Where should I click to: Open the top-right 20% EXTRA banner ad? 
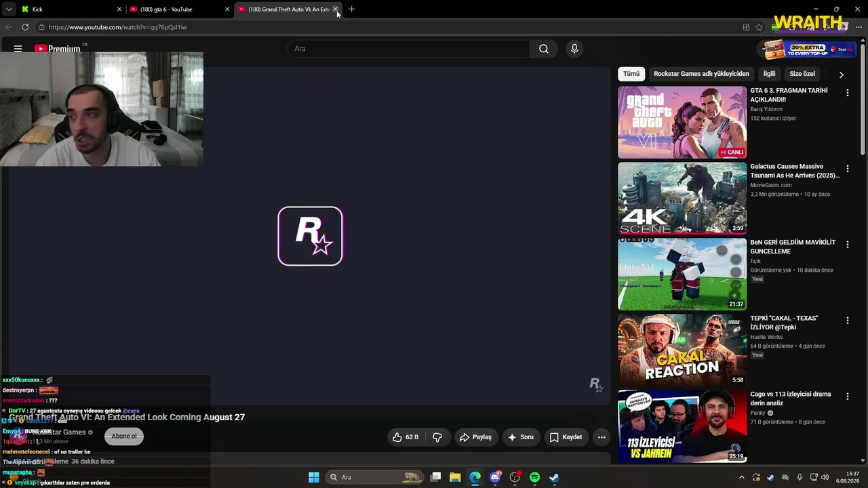pos(811,49)
